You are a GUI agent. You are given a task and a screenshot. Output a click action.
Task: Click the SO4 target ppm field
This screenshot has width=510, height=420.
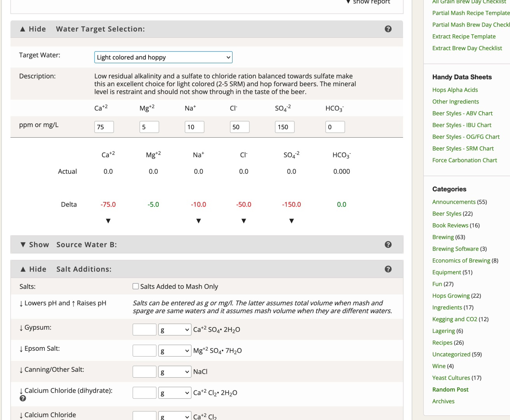[284, 127]
